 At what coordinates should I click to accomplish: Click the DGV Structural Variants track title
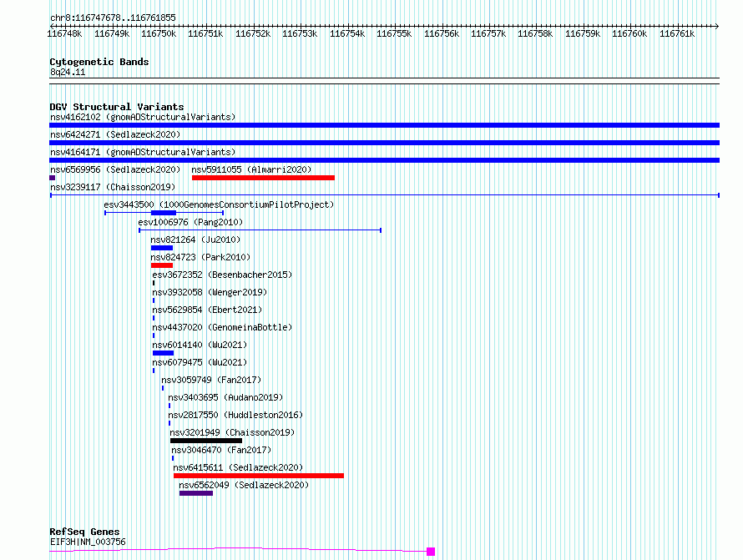click(x=117, y=107)
